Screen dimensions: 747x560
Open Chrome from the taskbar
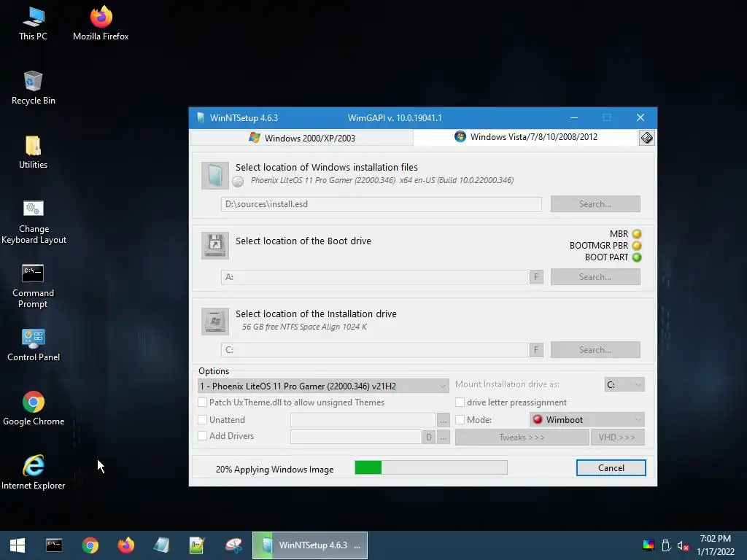tap(90, 545)
